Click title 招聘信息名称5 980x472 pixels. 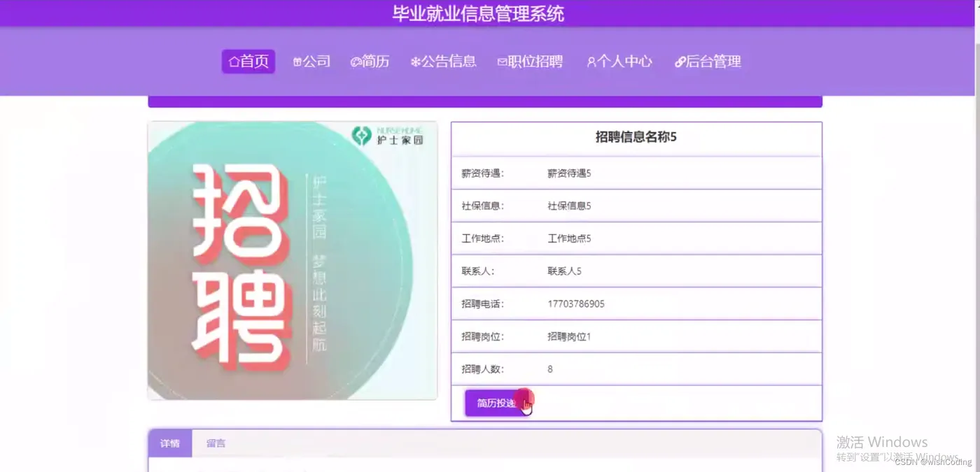click(x=636, y=137)
